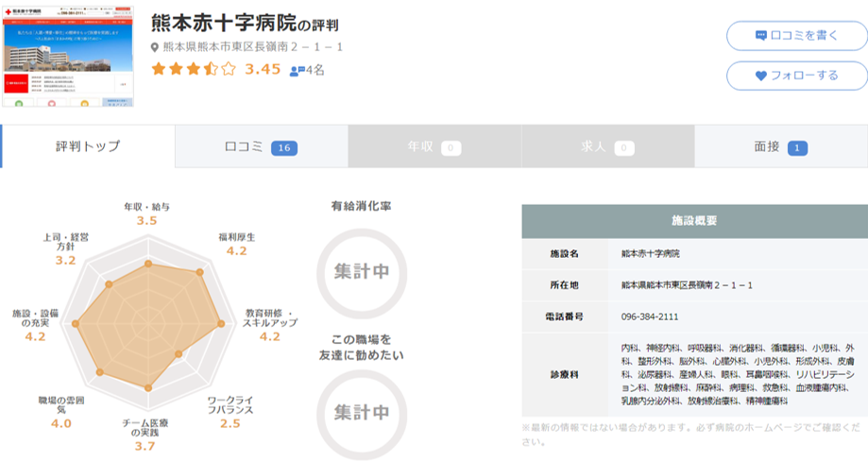This screenshot has width=868, height=462.
Task: Switch to the 評判トップ tab
Action: click(88, 146)
